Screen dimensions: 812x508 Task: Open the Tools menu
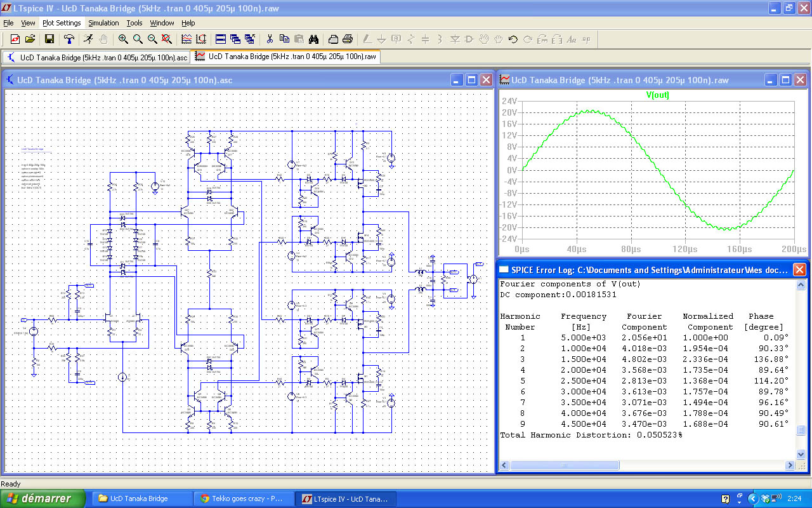134,23
